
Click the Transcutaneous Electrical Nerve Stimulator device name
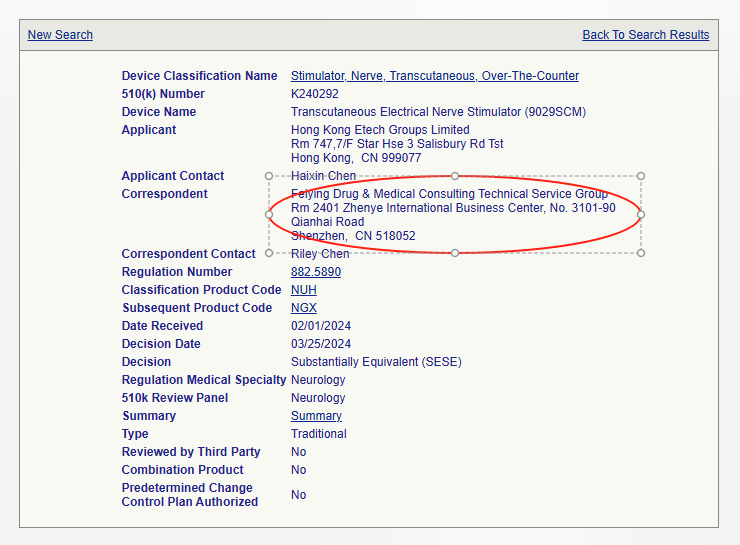point(438,112)
